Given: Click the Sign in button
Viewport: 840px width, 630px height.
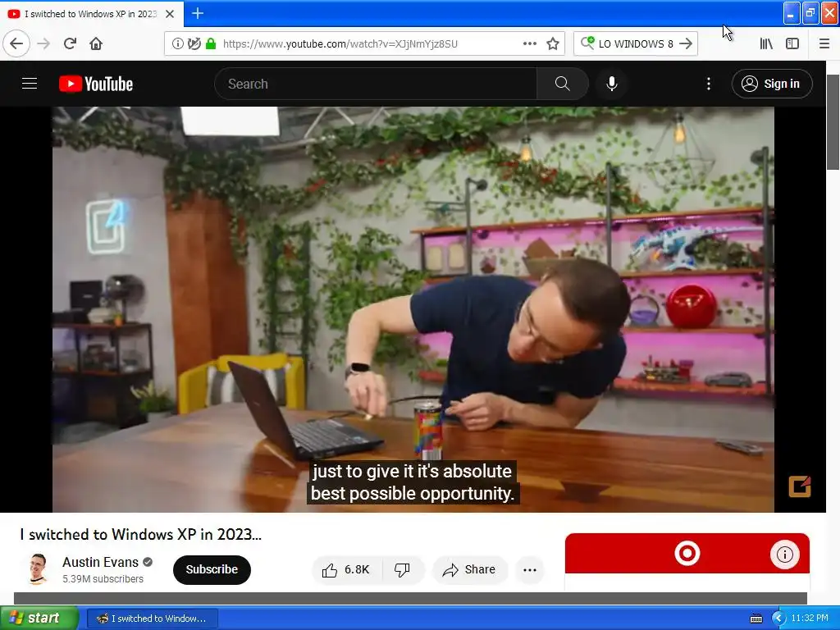Looking at the screenshot, I should click(x=772, y=84).
